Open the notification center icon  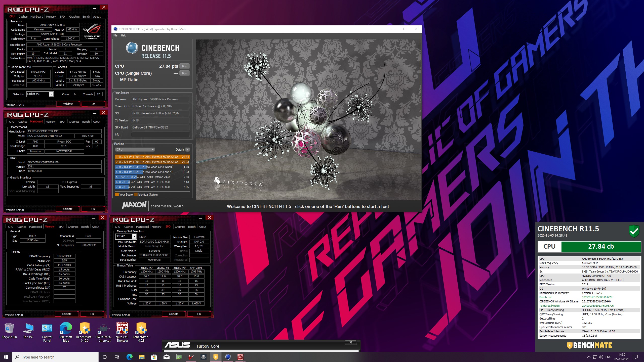click(636, 357)
